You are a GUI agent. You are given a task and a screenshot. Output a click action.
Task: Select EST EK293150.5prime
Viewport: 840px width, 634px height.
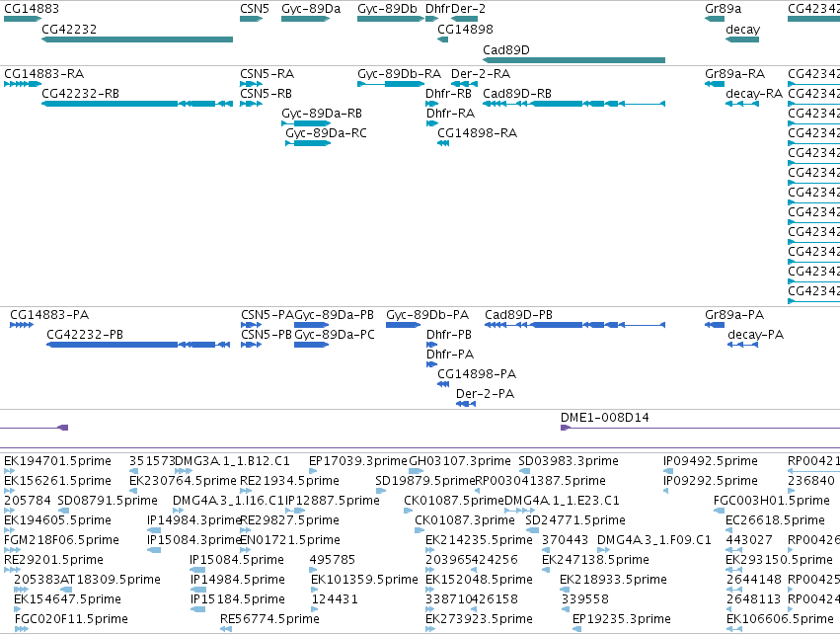(779, 560)
